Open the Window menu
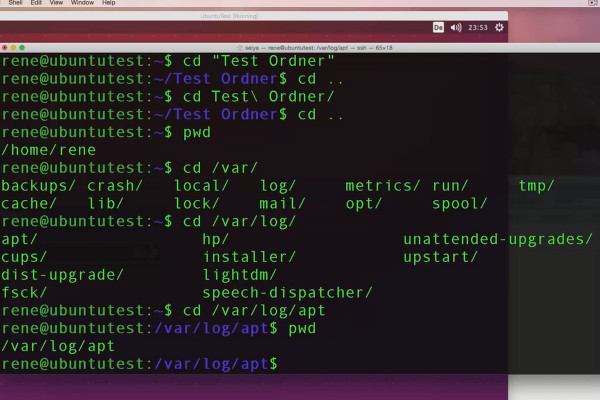The image size is (600, 400). [82, 3]
